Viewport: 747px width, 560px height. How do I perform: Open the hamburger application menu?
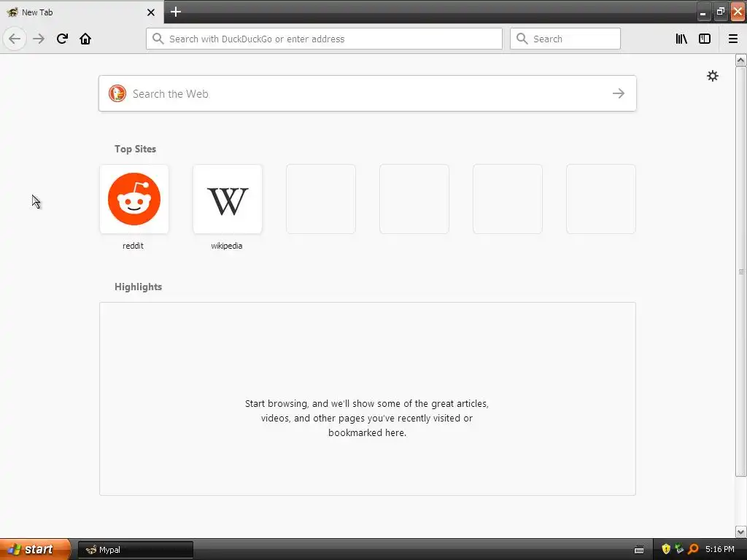(x=732, y=39)
